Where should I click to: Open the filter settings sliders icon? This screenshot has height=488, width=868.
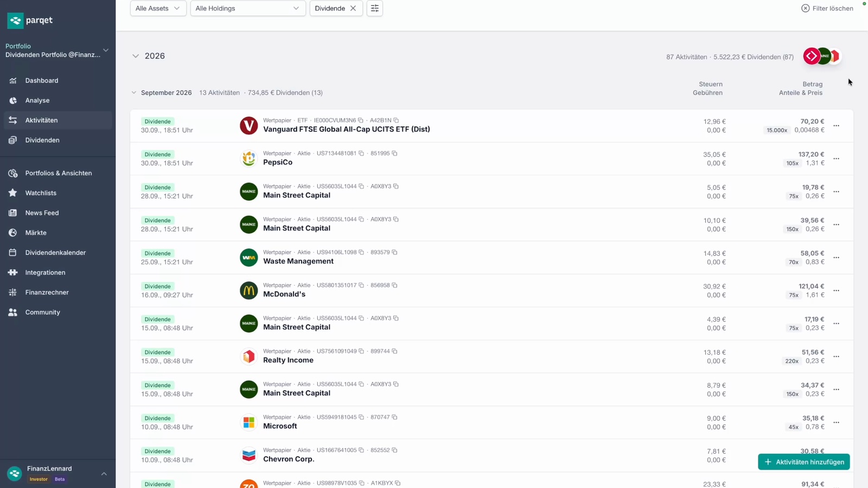pyautogui.click(x=375, y=8)
